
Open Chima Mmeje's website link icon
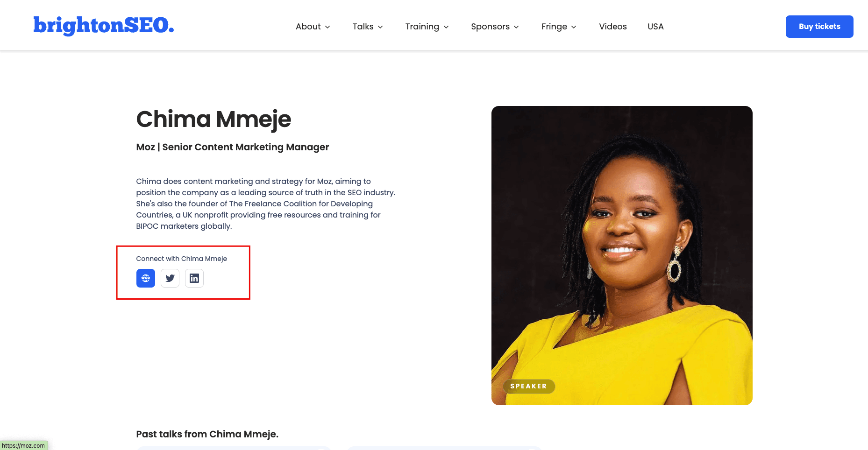[146, 278]
